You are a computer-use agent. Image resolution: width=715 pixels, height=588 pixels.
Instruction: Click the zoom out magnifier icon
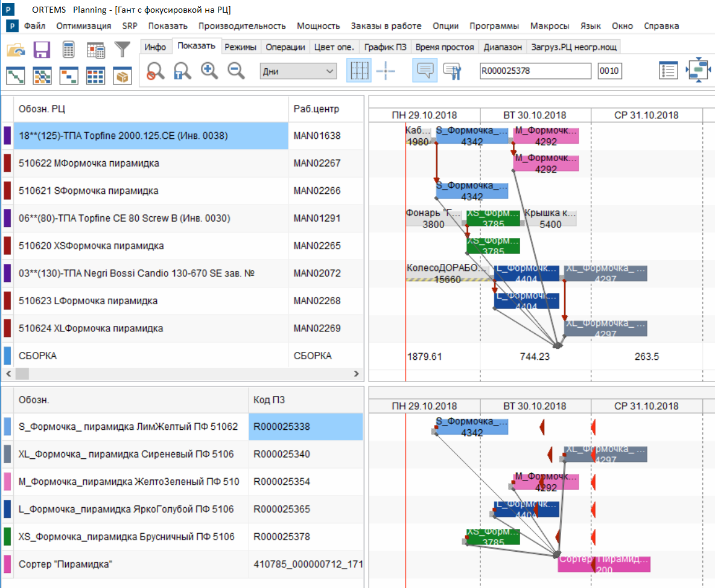[236, 71]
